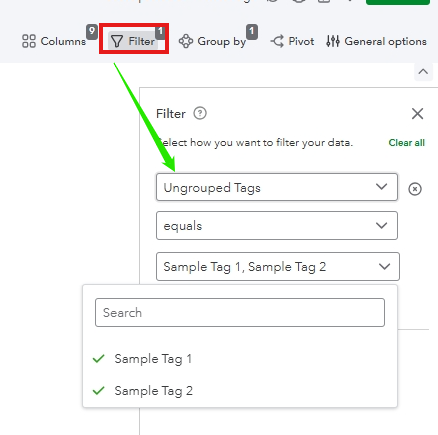Toggle the Sample Tag 1 green checkmark
This screenshot has width=438, height=435.
pos(99,359)
